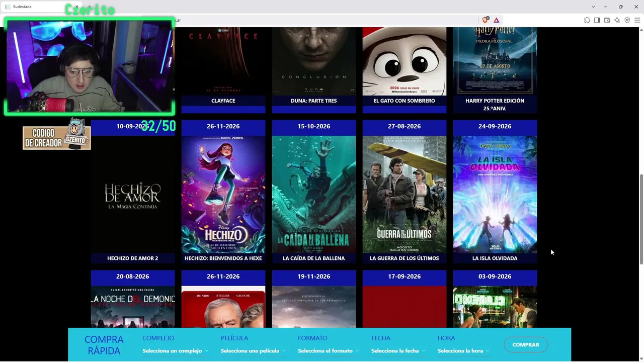View La Guerra de los Últimos poster

pyautogui.click(x=405, y=195)
